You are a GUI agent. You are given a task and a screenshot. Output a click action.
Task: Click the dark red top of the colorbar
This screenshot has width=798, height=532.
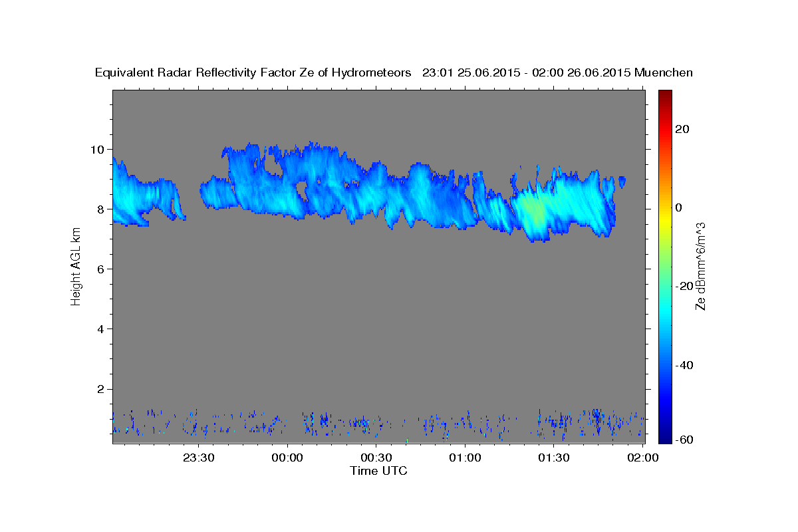click(x=665, y=96)
